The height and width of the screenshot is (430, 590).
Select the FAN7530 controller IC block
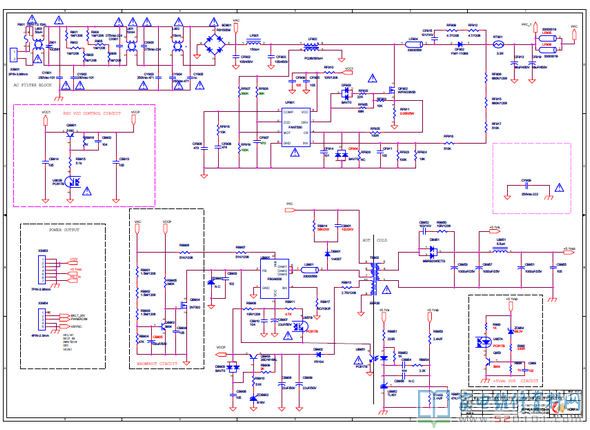296,128
